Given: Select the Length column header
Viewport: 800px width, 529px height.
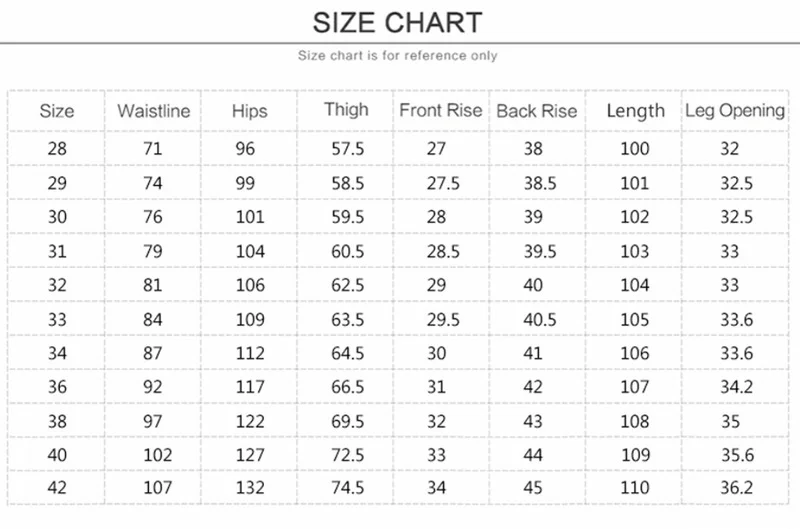Looking at the screenshot, I should [x=635, y=111].
